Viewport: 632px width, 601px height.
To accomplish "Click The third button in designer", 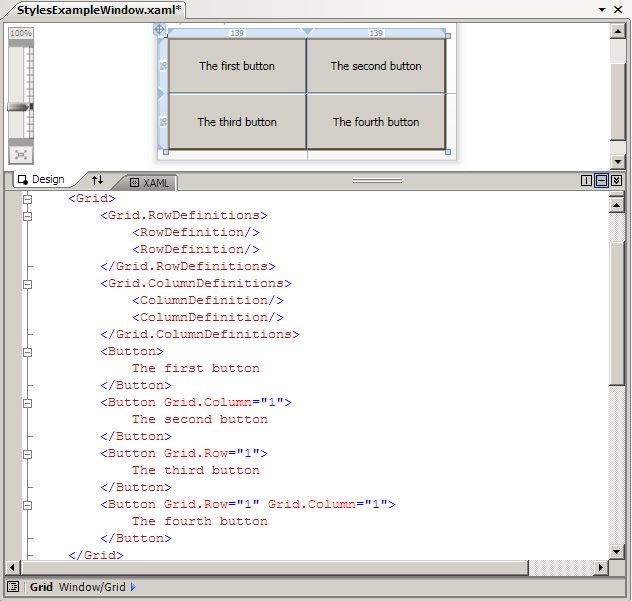I will pos(237,122).
